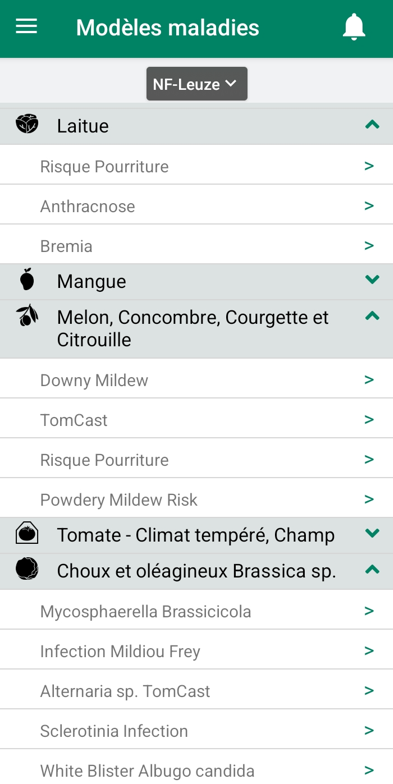Open the Bremia disease model
This screenshot has width=393, height=784.
tap(196, 246)
